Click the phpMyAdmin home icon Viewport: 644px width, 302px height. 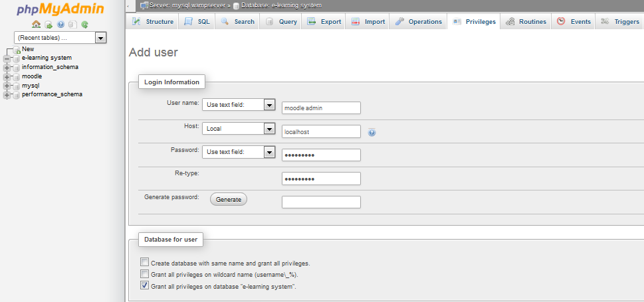[36, 24]
